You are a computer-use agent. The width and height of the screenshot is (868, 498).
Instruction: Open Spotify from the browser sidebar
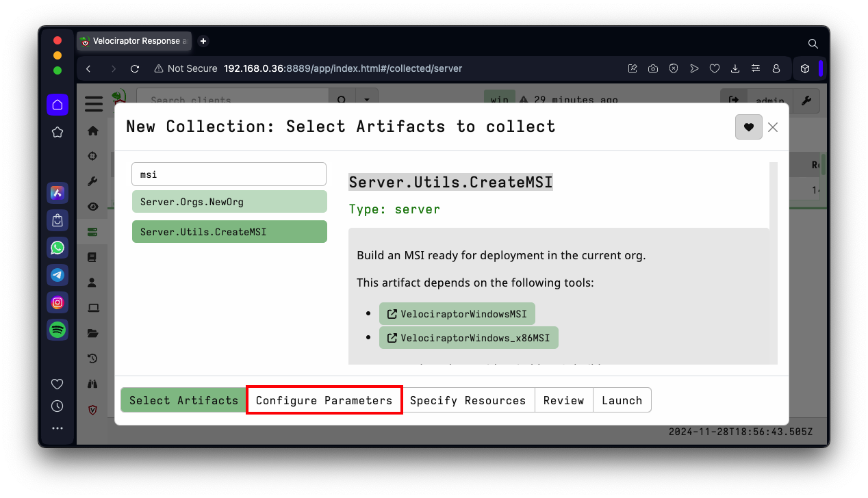pyautogui.click(x=58, y=330)
